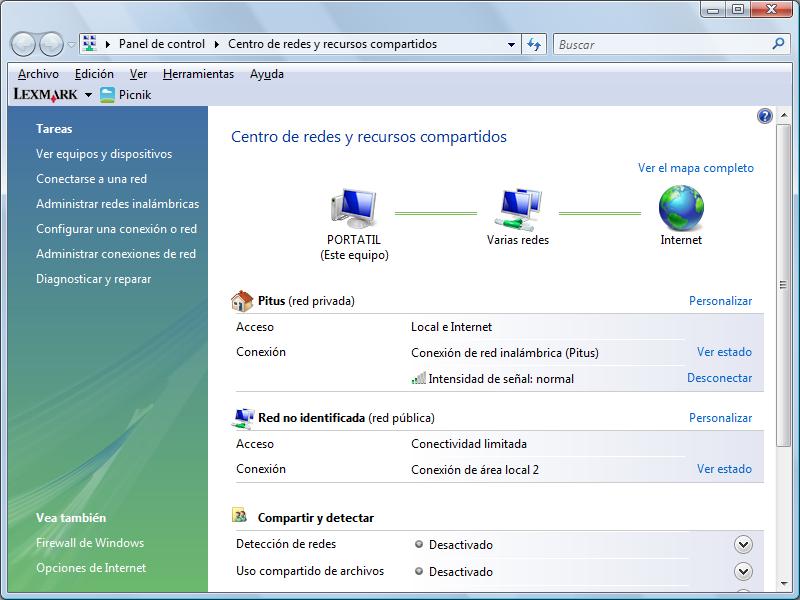The width and height of the screenshot is (800, 600).
Task: Expand Uso compartido de archivos setting
Action: click(x=743, y=572)
